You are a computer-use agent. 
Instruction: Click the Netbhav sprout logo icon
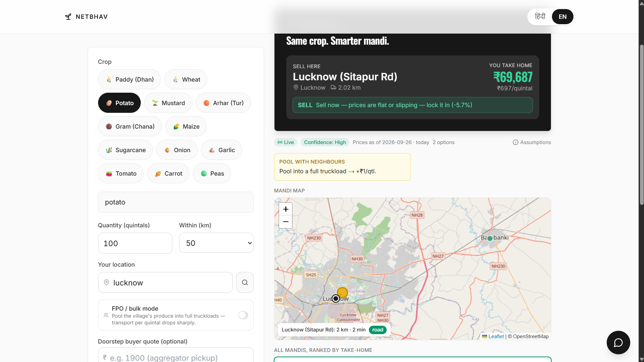click(x=68, y=17)
